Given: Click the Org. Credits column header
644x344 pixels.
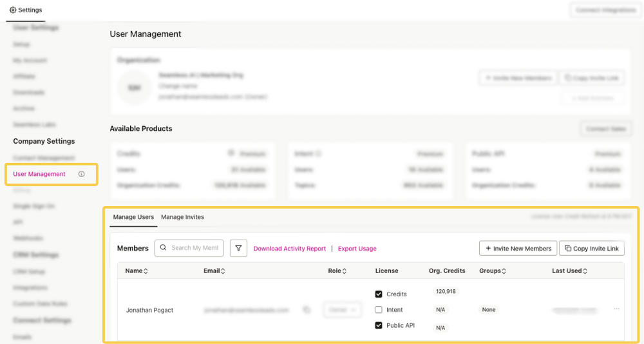Looking at the screenshot, I should pos(447,271).
